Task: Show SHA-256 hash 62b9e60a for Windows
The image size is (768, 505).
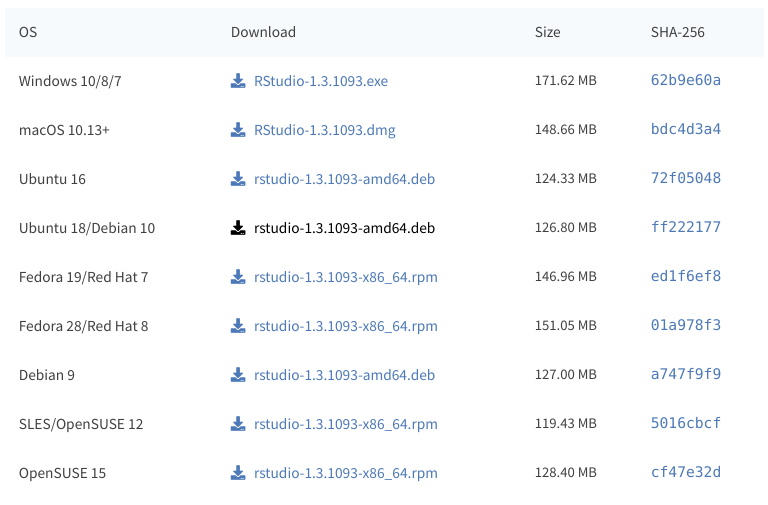Action: click(x=685, y=80)
